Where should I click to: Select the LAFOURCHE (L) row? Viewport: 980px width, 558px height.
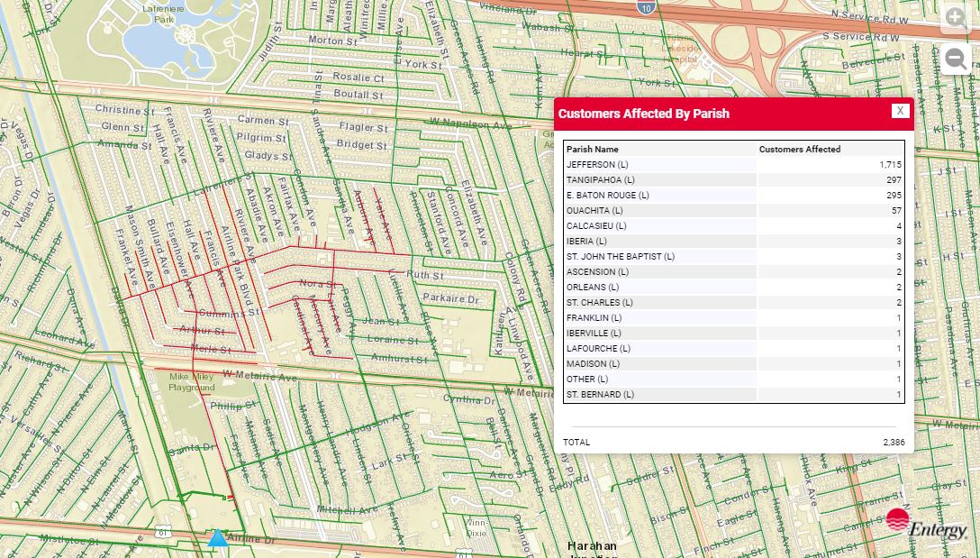click(x=734, y=349)
